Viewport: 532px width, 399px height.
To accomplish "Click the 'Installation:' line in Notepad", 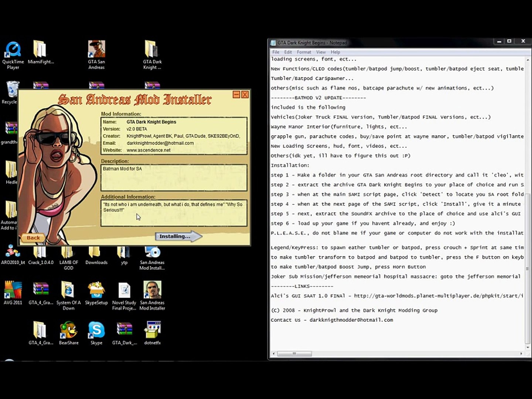I will tap(290, 166).
